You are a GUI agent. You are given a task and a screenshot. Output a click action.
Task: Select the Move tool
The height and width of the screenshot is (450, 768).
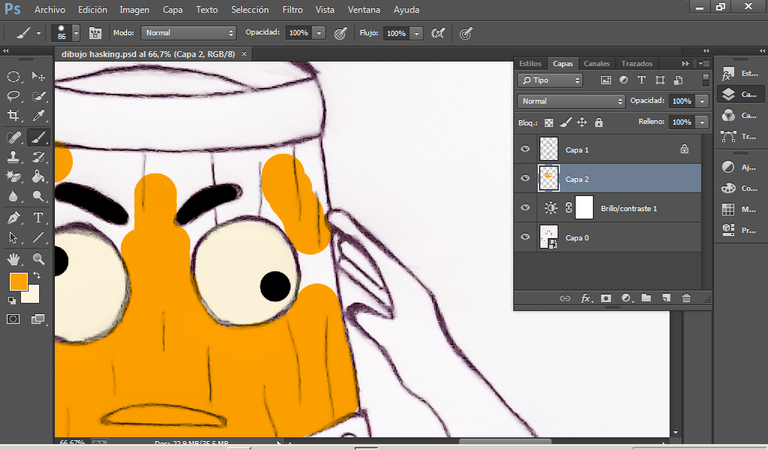pos(38,76)
